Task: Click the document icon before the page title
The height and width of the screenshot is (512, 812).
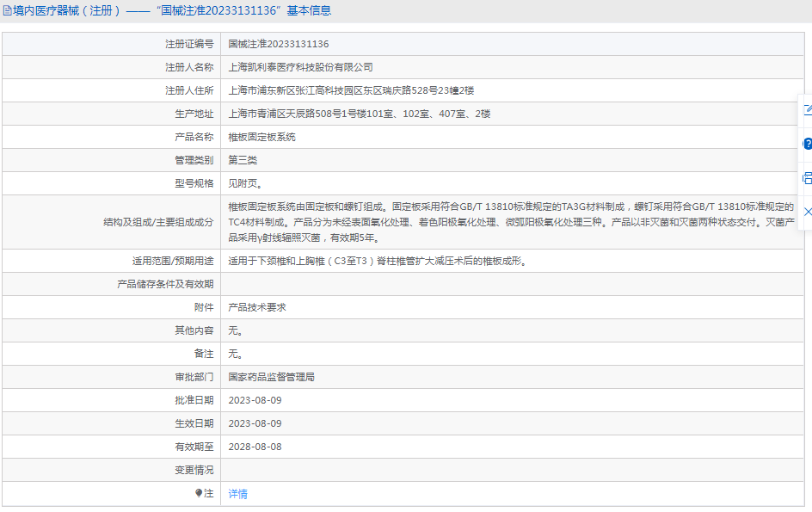Action: 7,10
